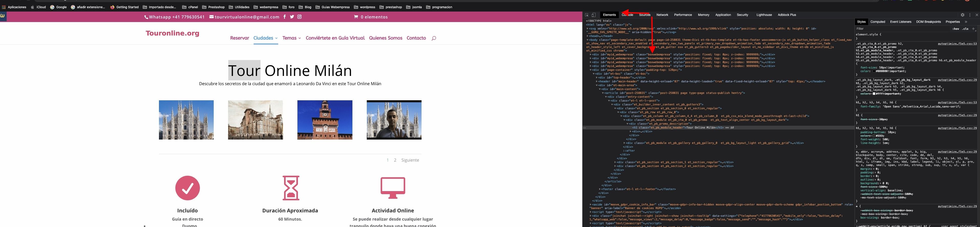The image size is (980, 227).
Task: Collapse the body element node
Action: (587, 40)
